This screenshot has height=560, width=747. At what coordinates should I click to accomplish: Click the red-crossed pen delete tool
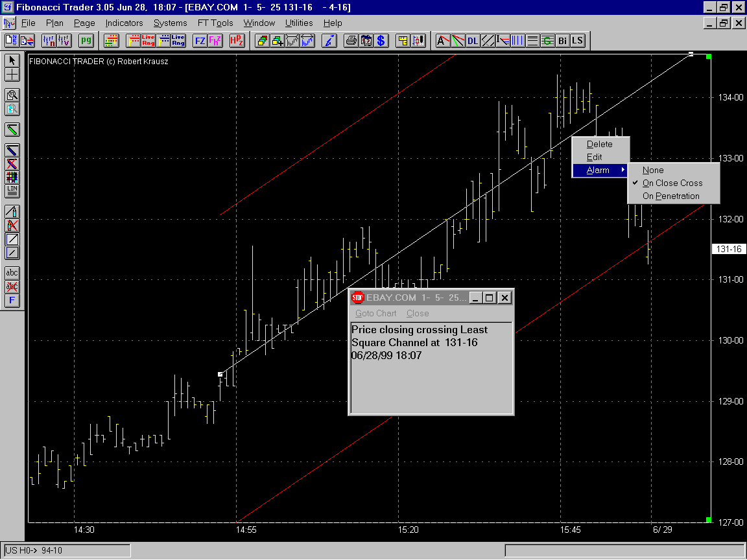12,164
